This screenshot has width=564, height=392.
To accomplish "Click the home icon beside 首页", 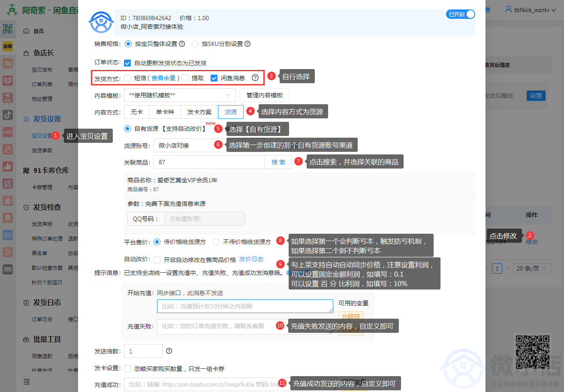I will point(26,31).
